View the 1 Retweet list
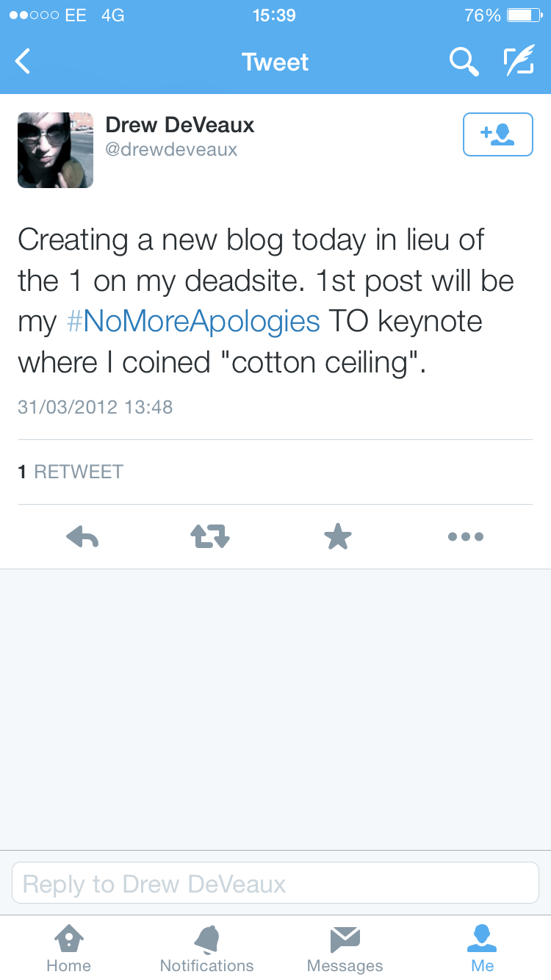This screenshot has width=551, height=980. pyautogui.click(x=71, y=472)
